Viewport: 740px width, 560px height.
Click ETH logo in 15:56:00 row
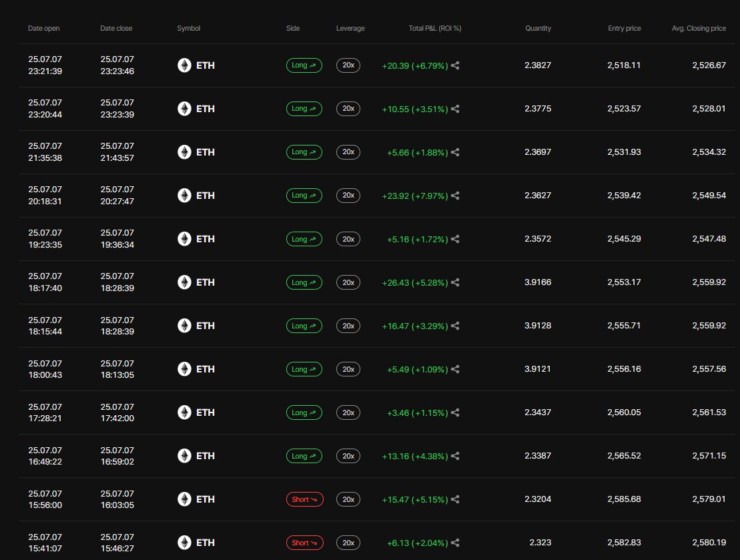coord(184,499)
